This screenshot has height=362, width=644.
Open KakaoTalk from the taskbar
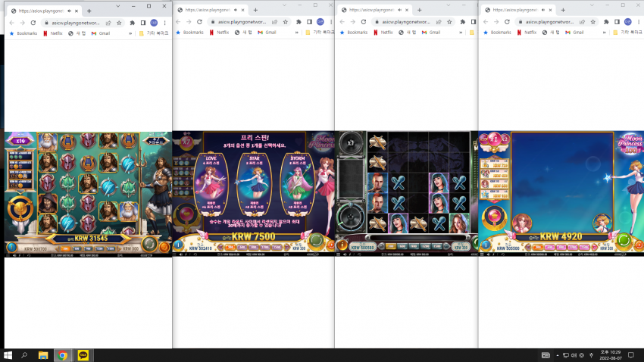[x=83, y=355]
